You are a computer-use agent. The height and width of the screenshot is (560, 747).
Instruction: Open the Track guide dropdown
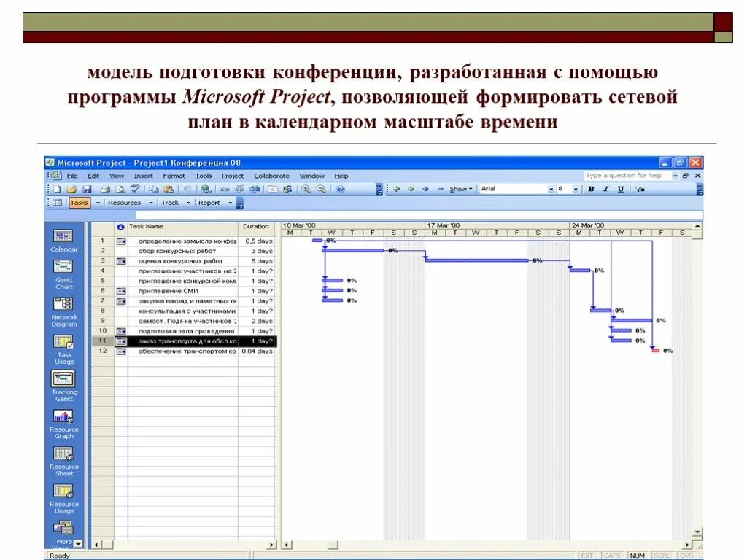click(x=188, y=203)
